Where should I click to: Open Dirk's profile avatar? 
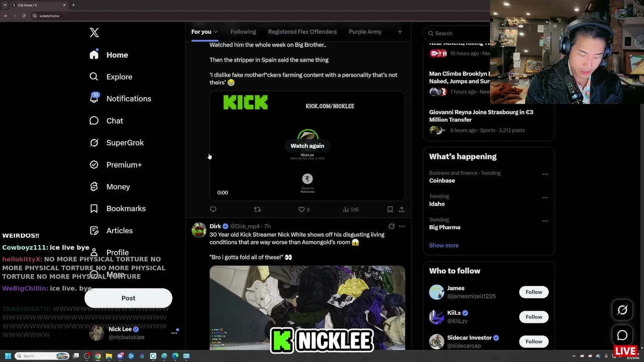pyautogui.click(x=199, y=230)
